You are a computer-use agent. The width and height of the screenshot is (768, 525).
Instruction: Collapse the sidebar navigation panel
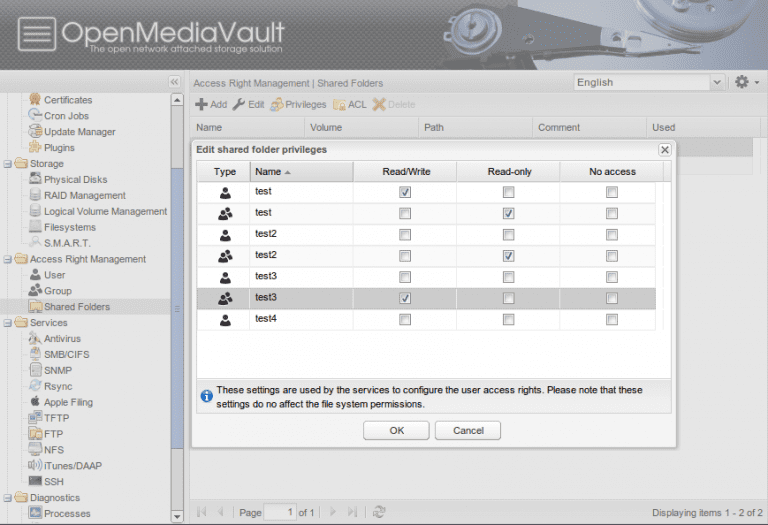(x=174, y=82)
